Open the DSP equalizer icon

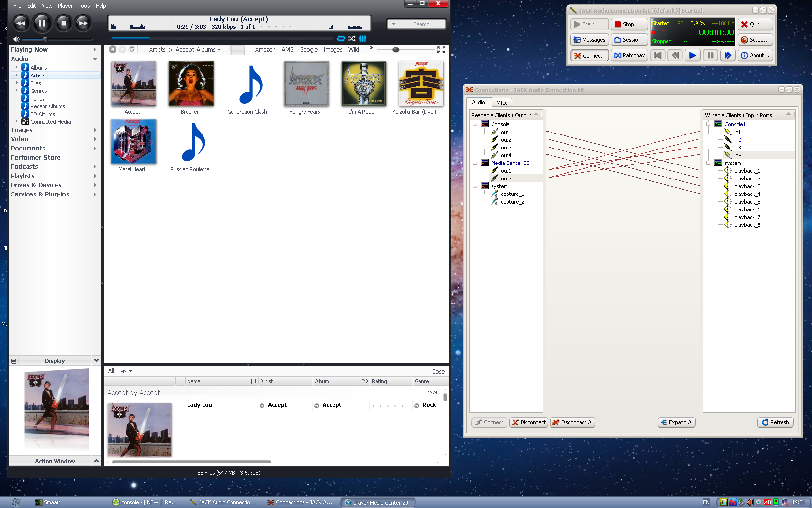pos(362,38)
